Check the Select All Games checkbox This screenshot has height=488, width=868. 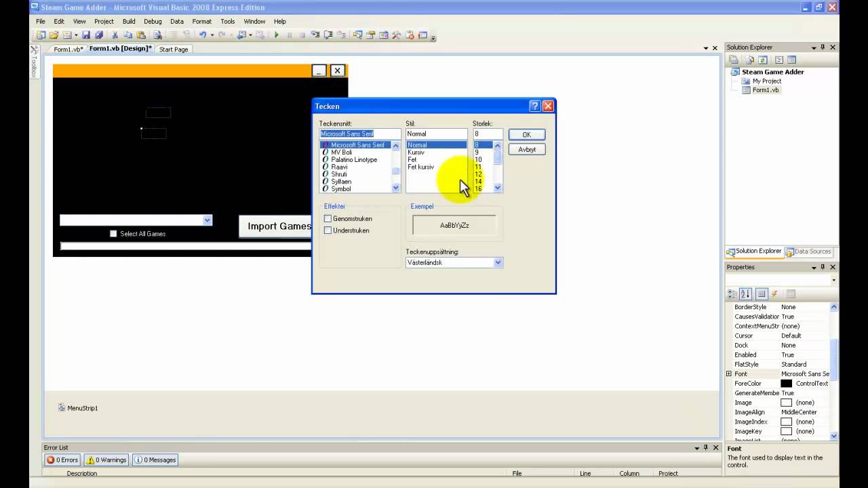point(113,233)
